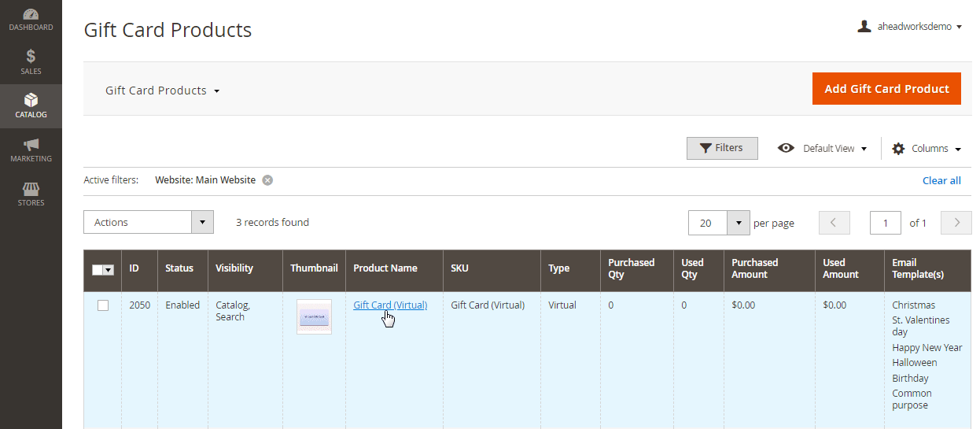
Task: Sort by the Used Qty column header
Action: click(x=698, y=271)
